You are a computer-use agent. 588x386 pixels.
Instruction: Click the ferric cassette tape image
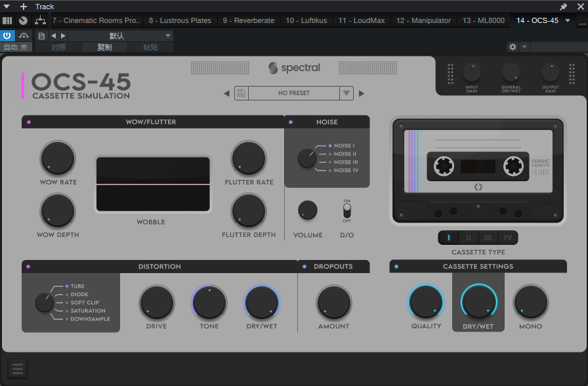(x=478, y=171)
